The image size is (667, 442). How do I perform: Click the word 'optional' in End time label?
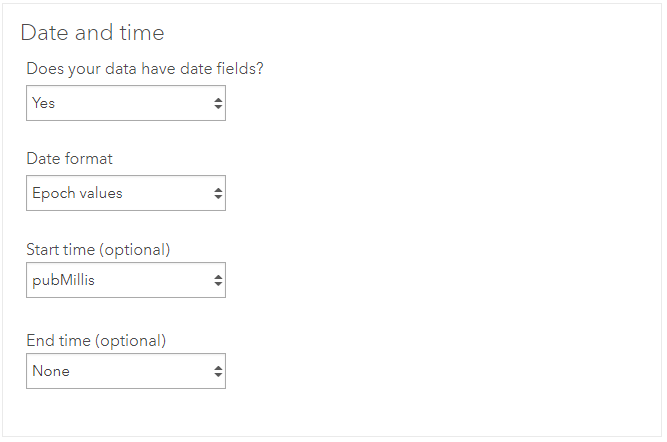tap(132, 340)
